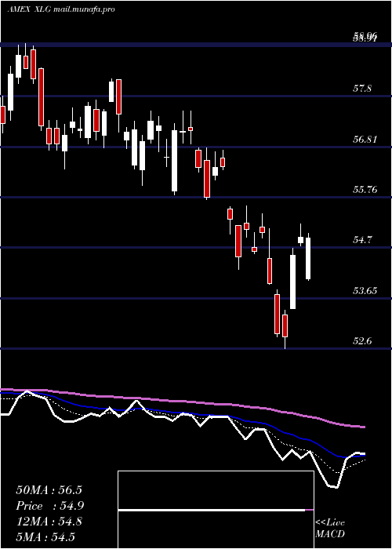Image resolution: width=392 pixels, height=549 pixels.
Task: Click the <<Live MACD label
Action: coord(330,528)
